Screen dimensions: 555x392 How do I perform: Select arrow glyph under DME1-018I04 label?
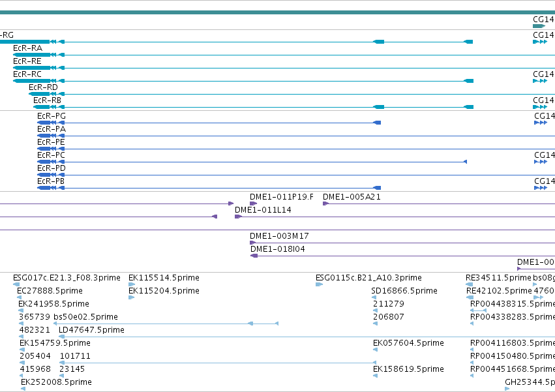tap(254, 256)
